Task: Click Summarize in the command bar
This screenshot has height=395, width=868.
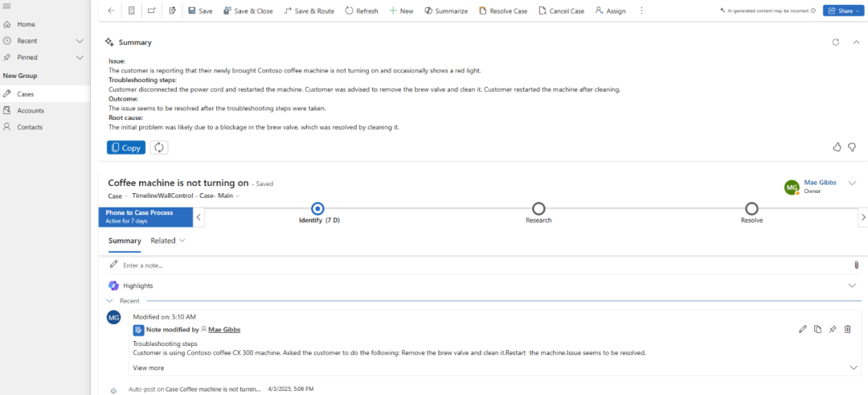Action: pos(446,11)
